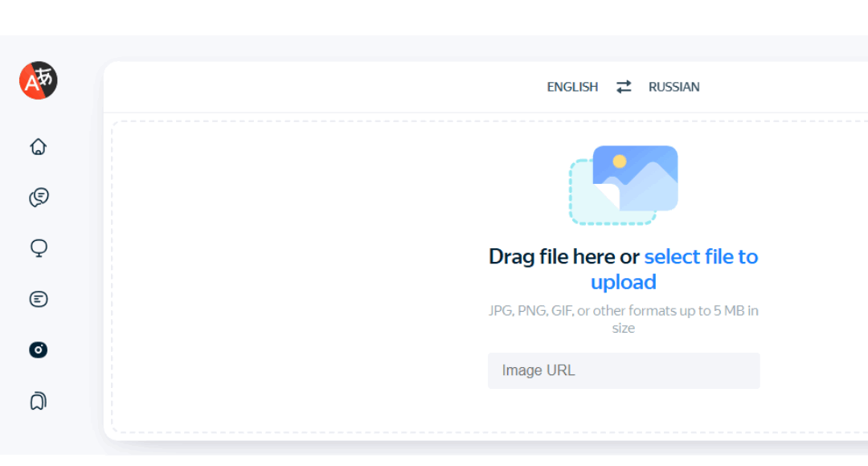Swap languages using the arrows icon

(x=624, y=87)
